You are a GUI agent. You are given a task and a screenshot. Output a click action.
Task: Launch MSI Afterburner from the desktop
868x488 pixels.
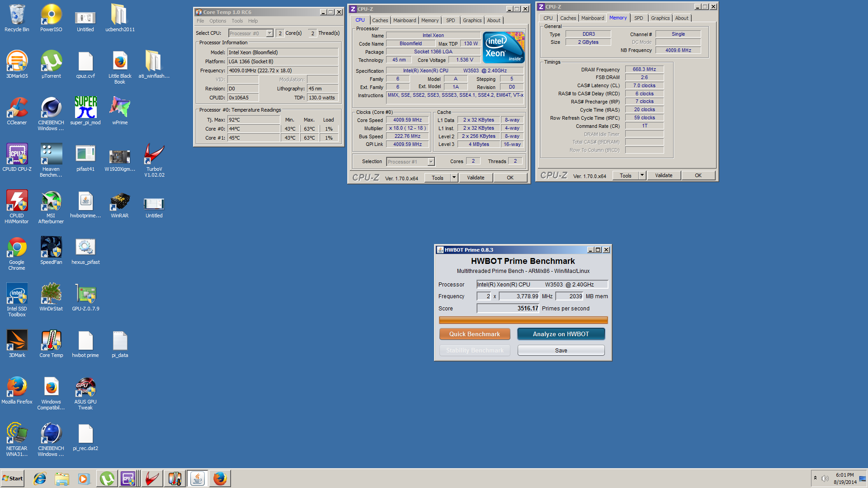tap(51, 207)
